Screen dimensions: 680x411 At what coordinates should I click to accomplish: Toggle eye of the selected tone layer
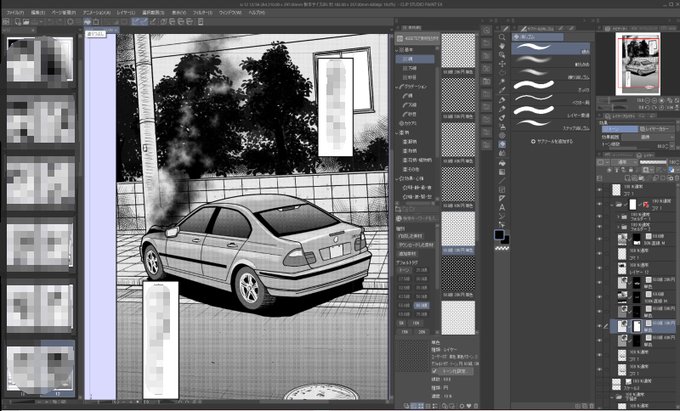point(600,326)
